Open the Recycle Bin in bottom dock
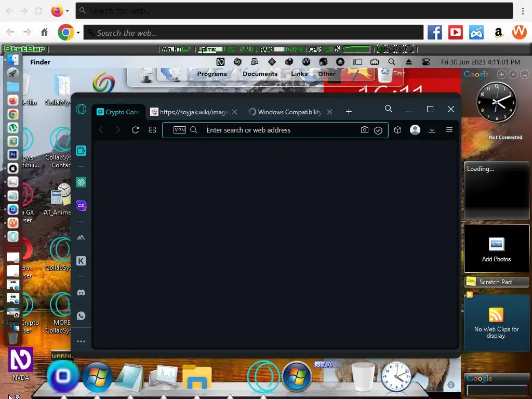This screenshot has width=532, height=399. pyautogui.click(x=363, y=377)
